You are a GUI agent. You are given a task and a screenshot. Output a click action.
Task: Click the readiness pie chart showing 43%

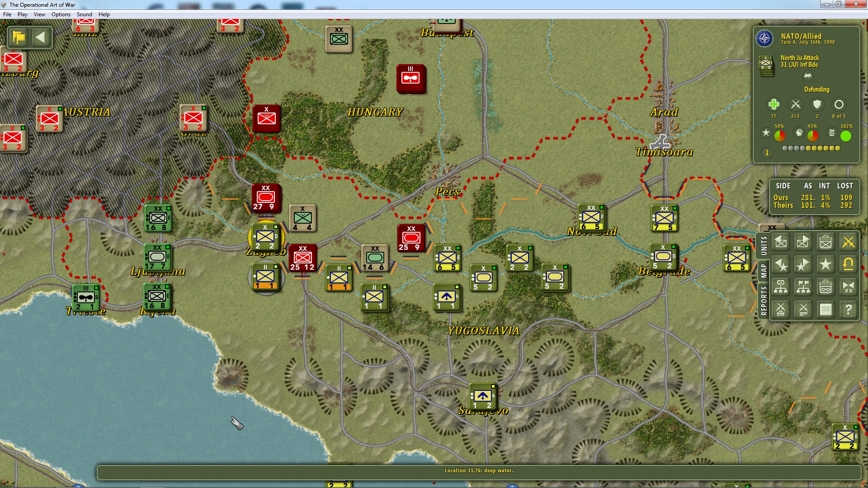tap(812, 136)
